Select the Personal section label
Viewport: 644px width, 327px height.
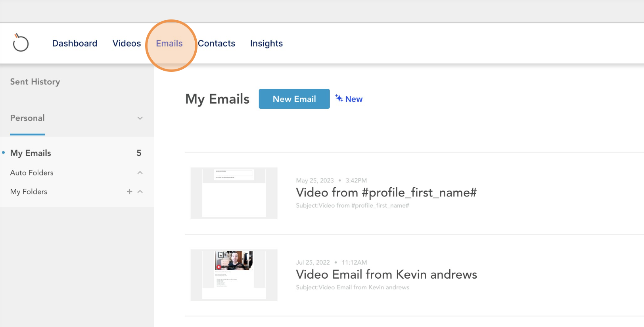click(x=27, y=118)
